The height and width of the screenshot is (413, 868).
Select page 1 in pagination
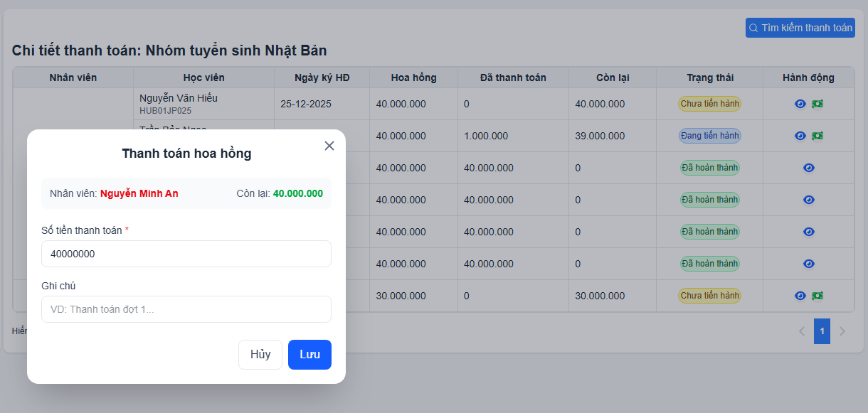822,331
